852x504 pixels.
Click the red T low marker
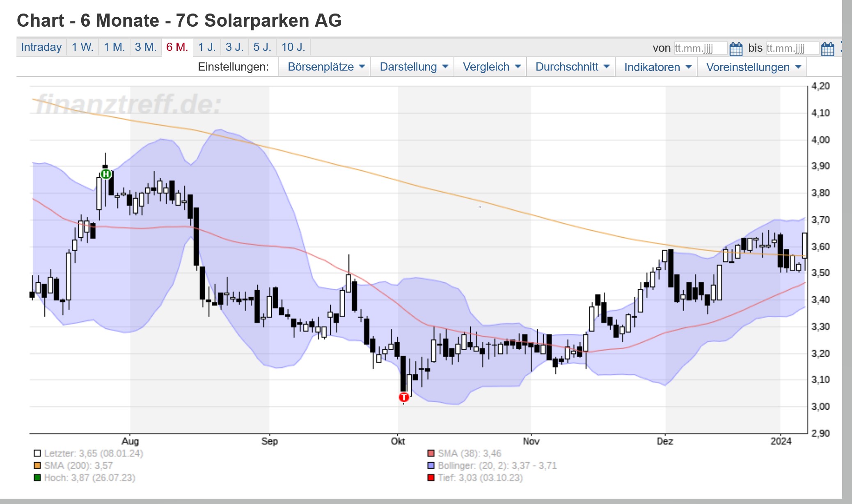(404, 397)
